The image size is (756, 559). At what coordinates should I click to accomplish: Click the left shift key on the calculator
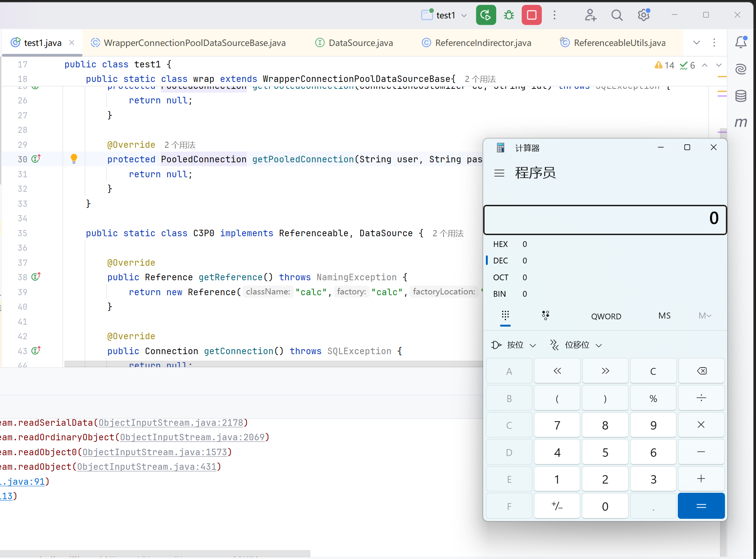(x=557, y=371)
